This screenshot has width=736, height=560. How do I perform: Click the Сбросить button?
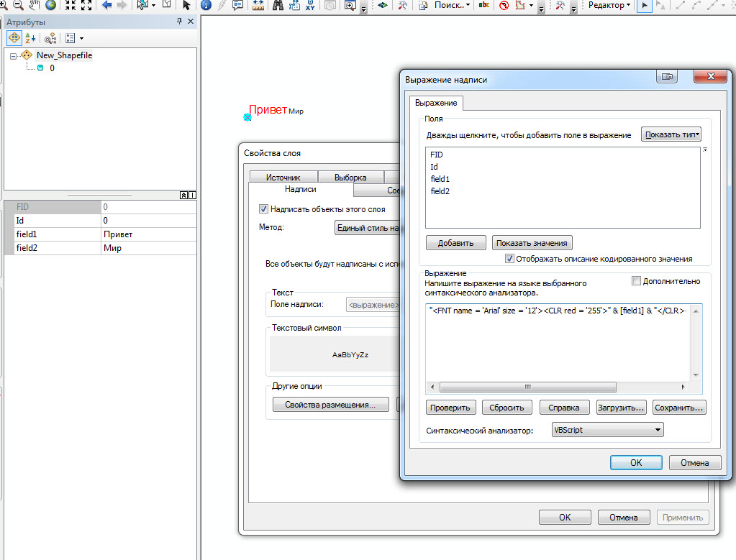[506, 408]
